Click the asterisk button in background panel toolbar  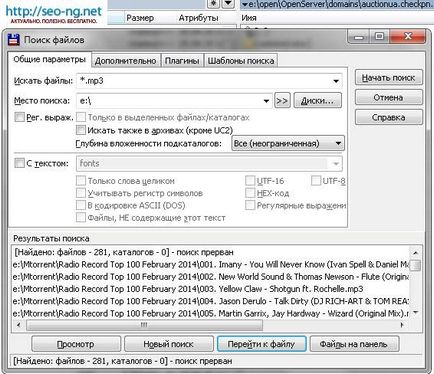[x=213, y=4]
